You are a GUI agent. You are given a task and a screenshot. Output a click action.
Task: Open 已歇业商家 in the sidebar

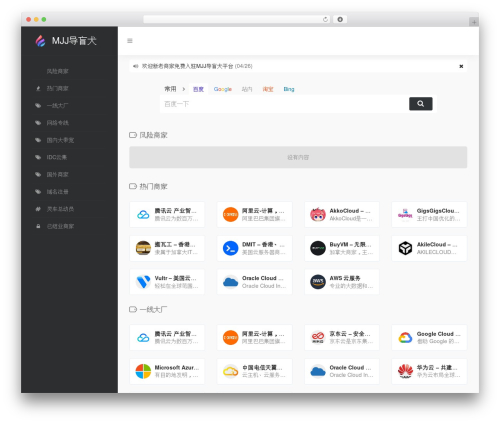tap(60, 226)
